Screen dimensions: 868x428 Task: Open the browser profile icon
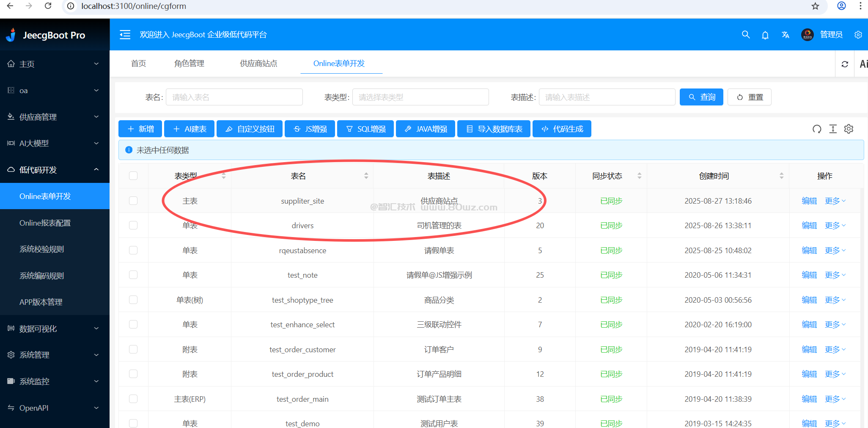[841, 6]
